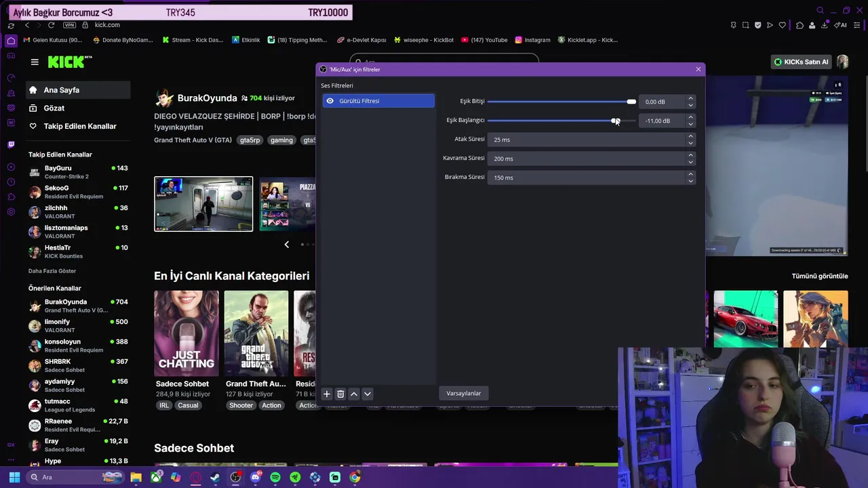
Task: Increase Bırakma Süresi with up stepper
Action: pos(690,174)
